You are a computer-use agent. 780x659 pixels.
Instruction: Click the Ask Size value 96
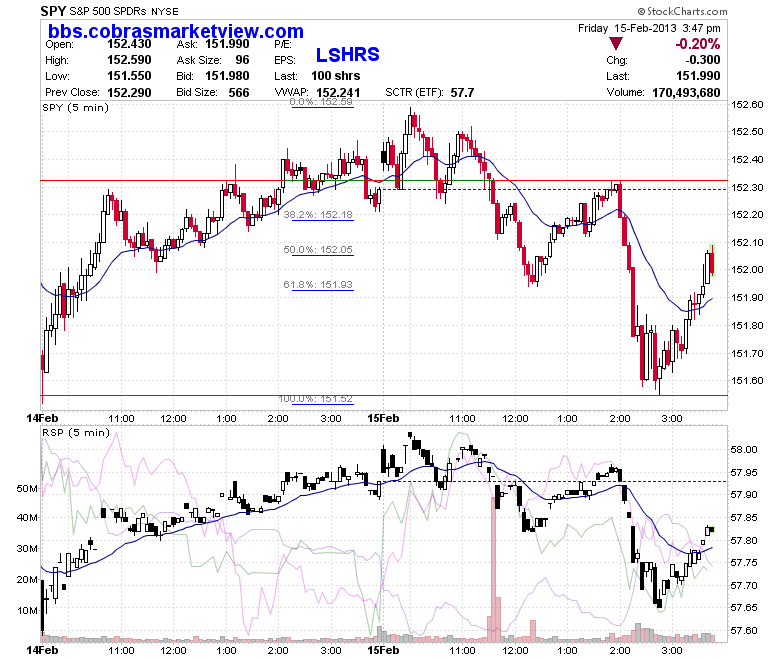(242, 60)
